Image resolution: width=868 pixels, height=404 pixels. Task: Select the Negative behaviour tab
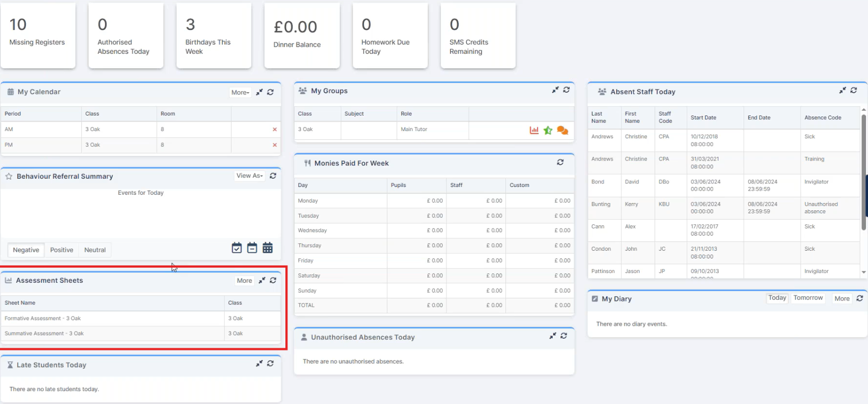click(x=26, y=250)
